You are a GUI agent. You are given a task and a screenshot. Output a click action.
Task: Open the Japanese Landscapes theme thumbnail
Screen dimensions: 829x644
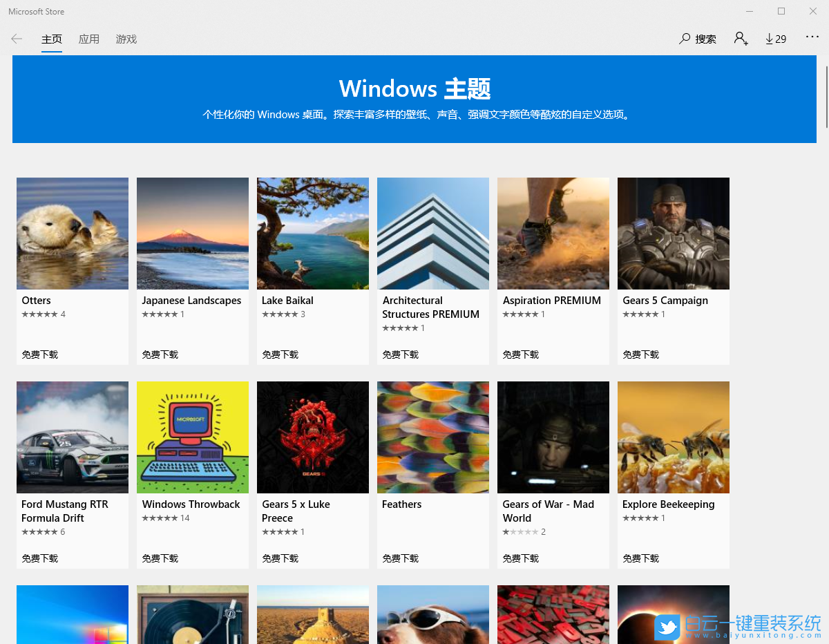[192, 233]
